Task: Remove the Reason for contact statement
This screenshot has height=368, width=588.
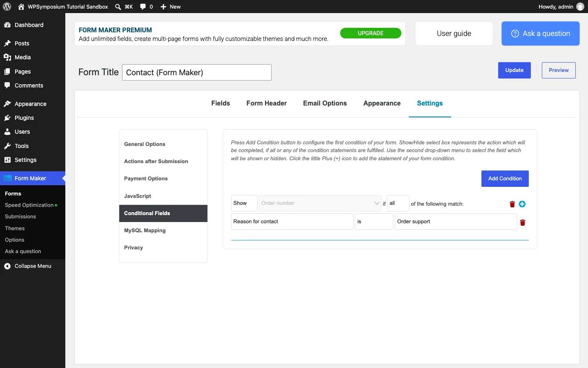Action: (523, 222)
